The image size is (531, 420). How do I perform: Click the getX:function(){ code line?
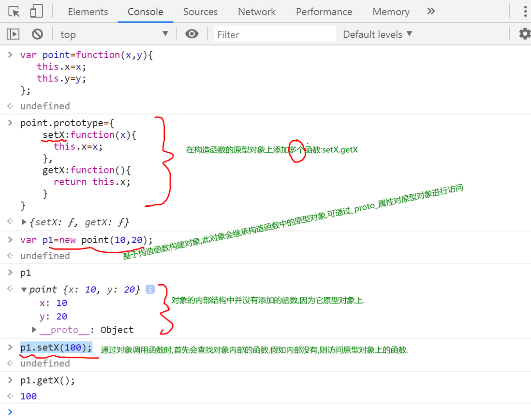pyautogui.click(x=87, y=170)
